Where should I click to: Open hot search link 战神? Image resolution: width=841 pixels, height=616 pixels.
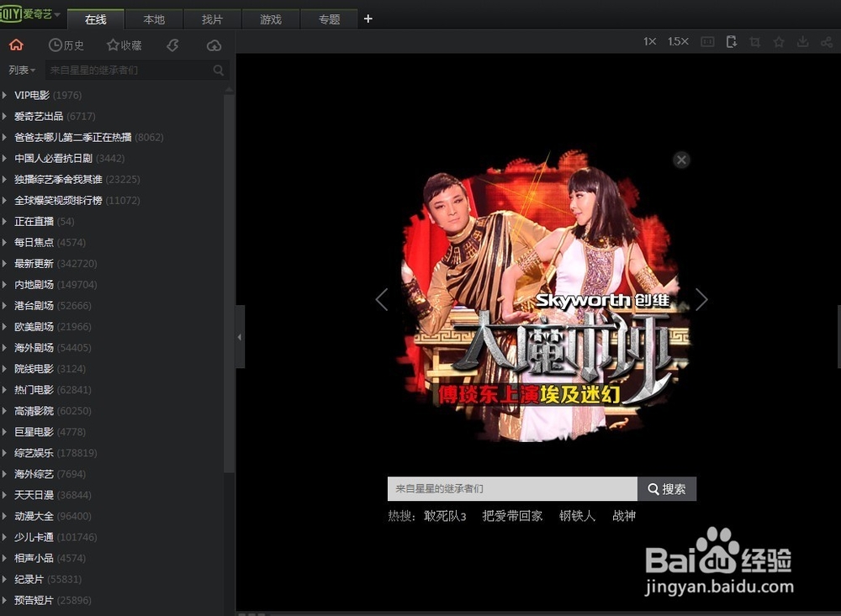(624, 516)
